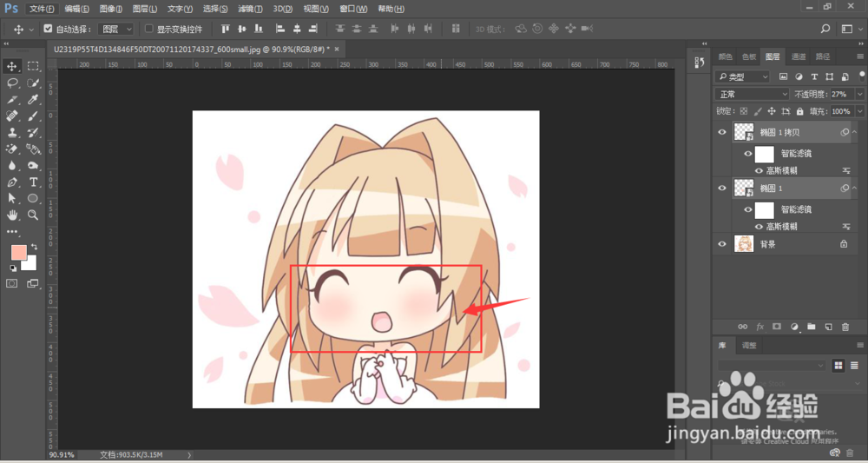Select the Lasso tool
The width and height of the screenshot is (868, 463).
(x=11, y=83)
